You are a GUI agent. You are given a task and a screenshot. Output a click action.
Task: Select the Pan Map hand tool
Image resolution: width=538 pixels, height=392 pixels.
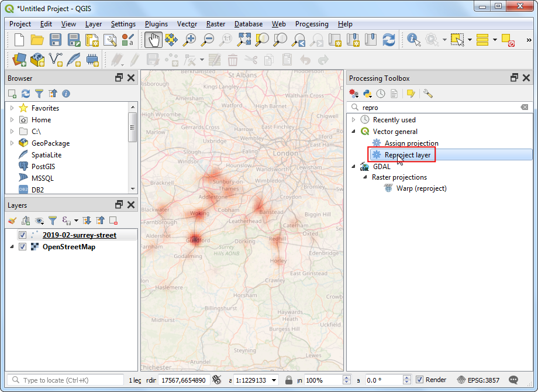coord(153,40)
